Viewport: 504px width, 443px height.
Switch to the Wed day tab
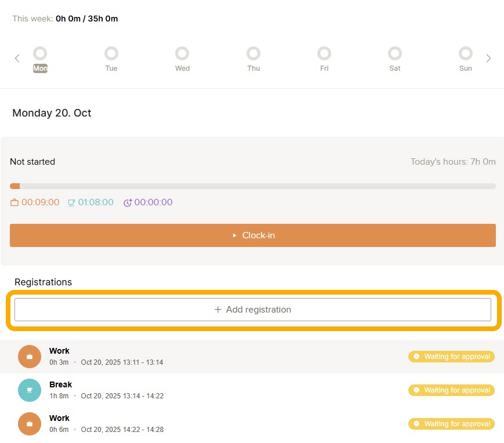(x=182, y=68)
